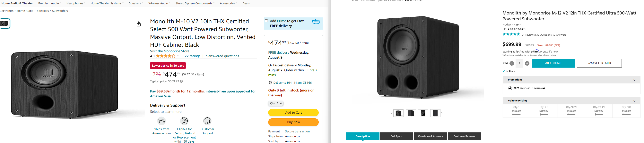Select the second Monoprice product thumbnail
This screenshot has width=644, height=143.
pos(411,113)
